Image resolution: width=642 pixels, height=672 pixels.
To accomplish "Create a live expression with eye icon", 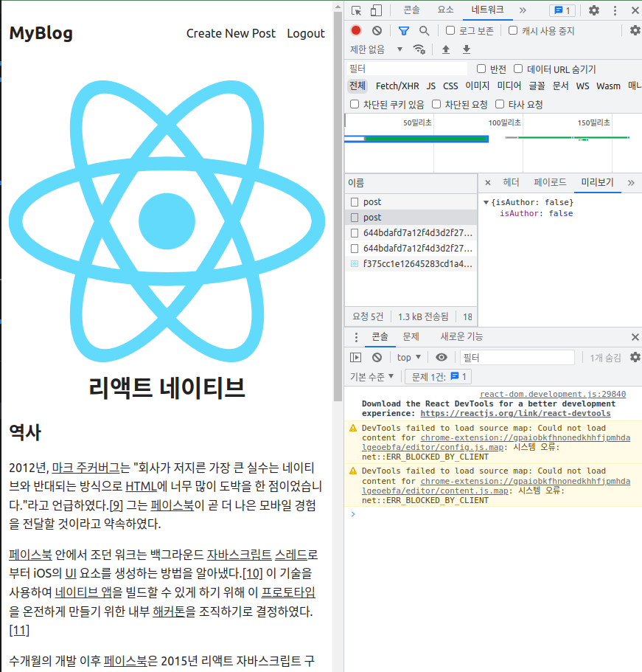I will point(442,357).
